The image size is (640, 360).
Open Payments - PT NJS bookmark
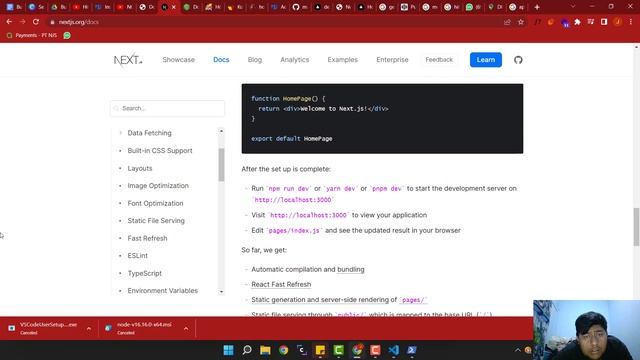[x=32, y=36]
